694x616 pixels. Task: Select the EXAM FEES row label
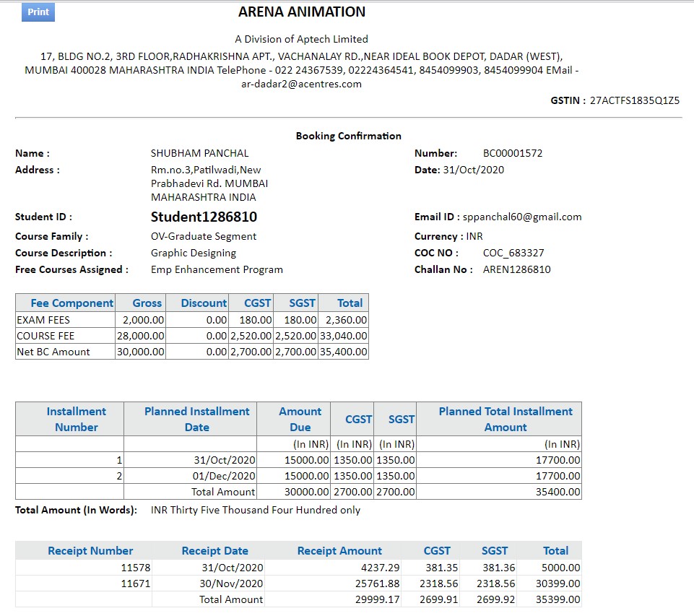click(x=43, y=320)
